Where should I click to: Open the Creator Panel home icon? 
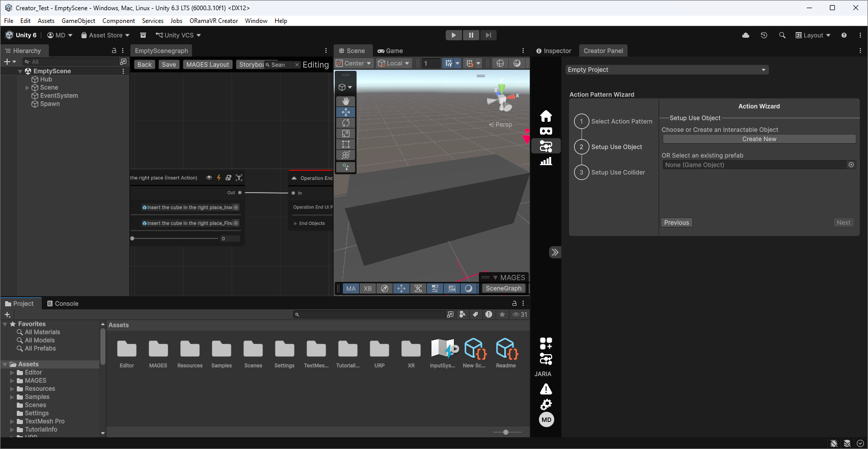pyautogui.click(x=546, y=116)
